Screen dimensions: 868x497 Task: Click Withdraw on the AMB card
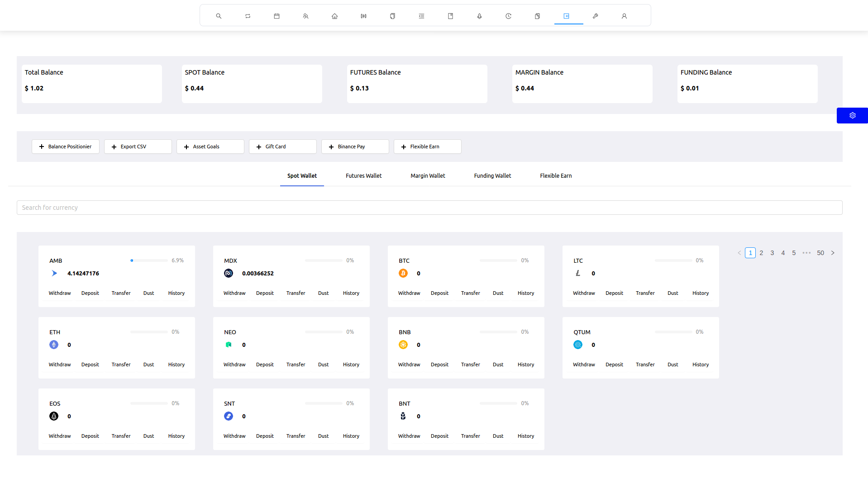point(60,293)
